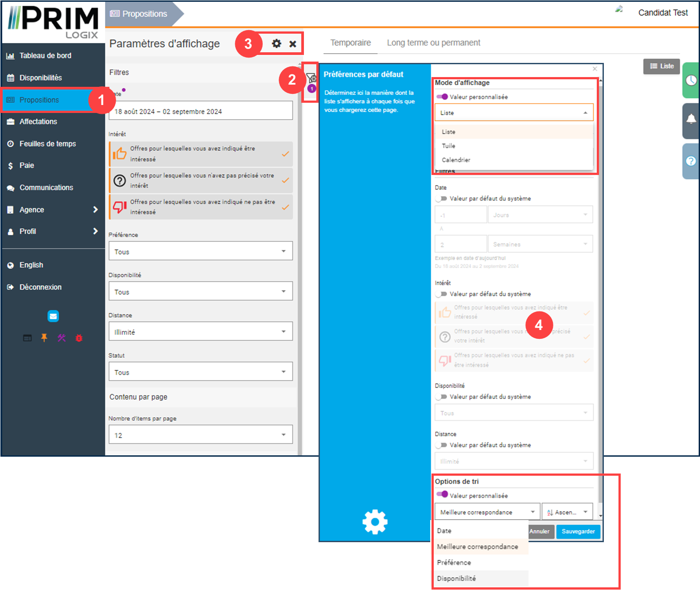Click the filter settings funnel icon
This screenshot has height=590, width=700.
pos(311,78)
